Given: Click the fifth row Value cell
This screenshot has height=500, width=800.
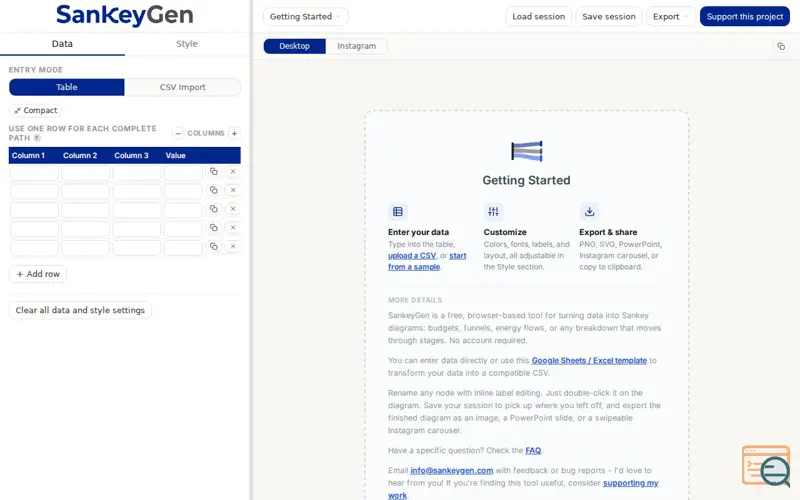Looking at the screenshot, I should (183, 248).
